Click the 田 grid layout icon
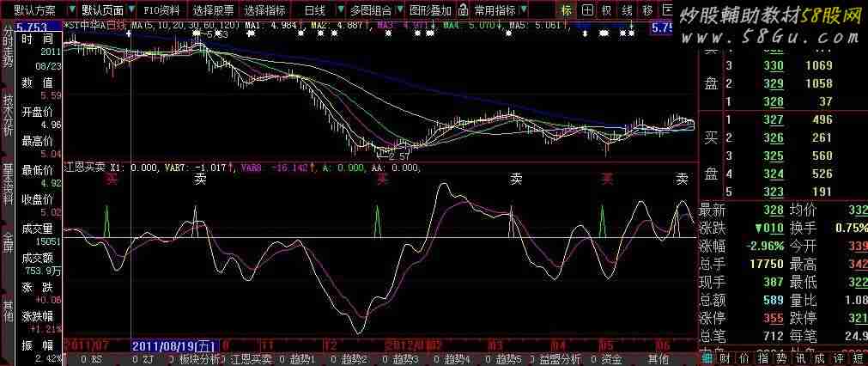Viewport: 868px width, 366px height. (587, 9)
